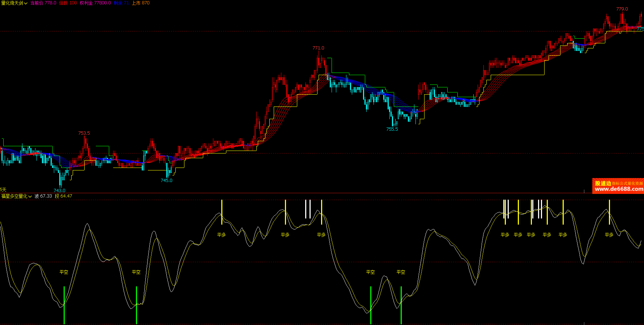Open the www.de6688.com watermark link
Screen dimensions: 644x325
tap(619, 189)
